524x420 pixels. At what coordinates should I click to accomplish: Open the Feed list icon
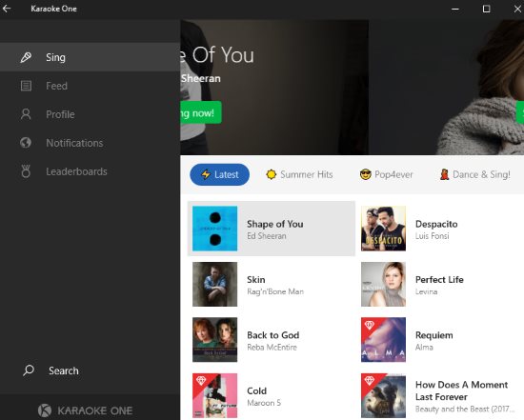click(26, 86)
